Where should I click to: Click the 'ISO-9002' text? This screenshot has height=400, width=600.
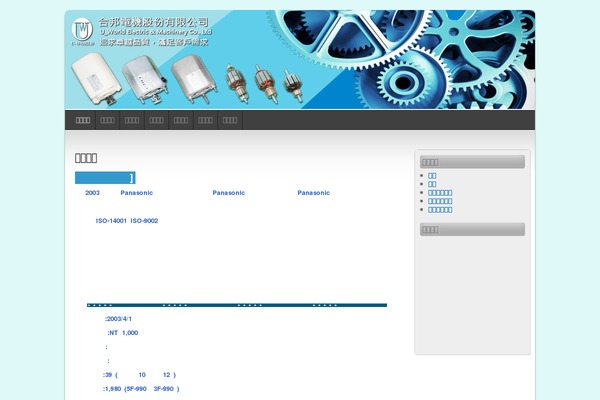[144, 221]
